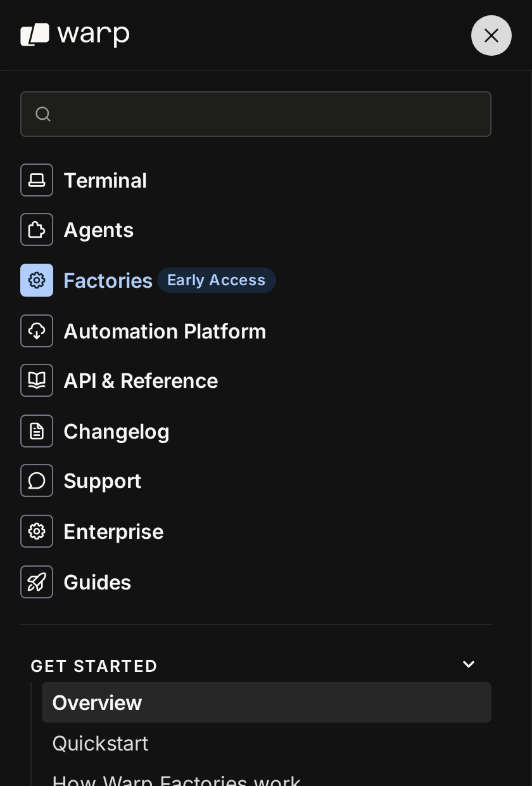Click the Early Access badge
The height and width of the screenshot is (786, 532).
point(217,280)
